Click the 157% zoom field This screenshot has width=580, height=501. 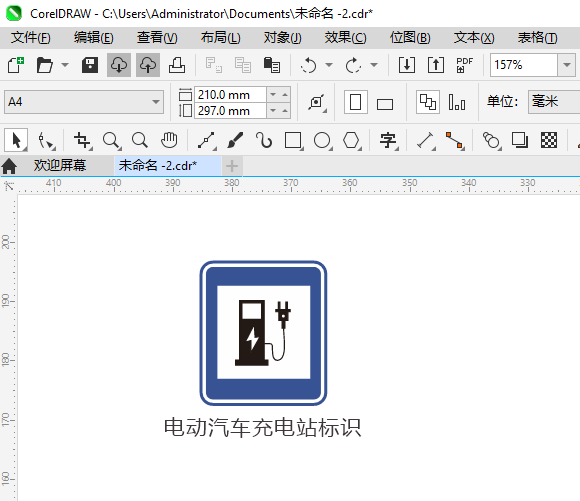click(x=524, y=65)
